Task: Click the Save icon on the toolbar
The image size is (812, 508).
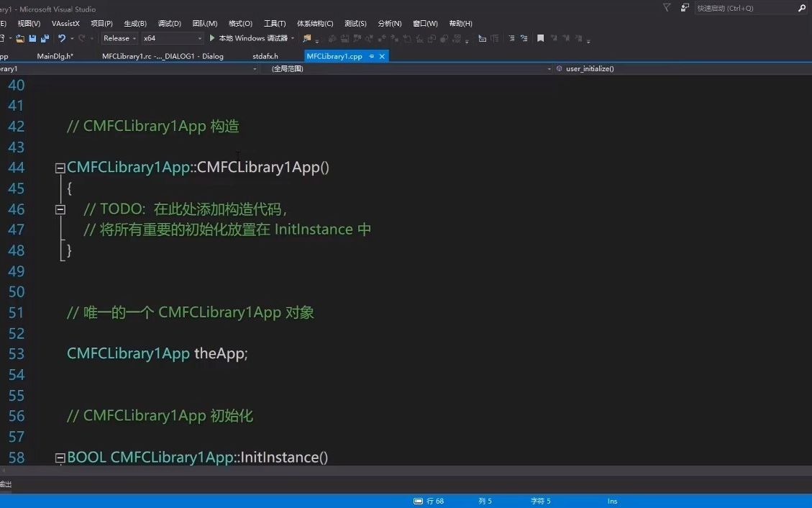Action: point(33,38)
